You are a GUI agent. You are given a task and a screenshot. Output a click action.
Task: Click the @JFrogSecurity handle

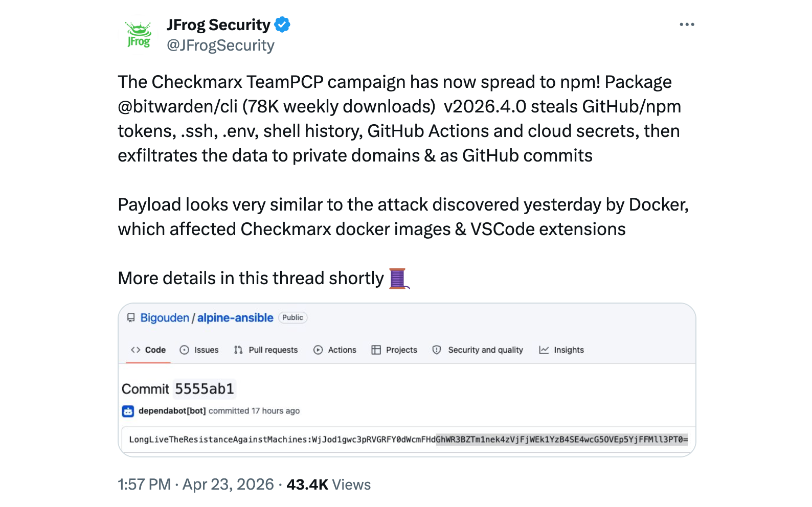pyautogui.click(x=220, y=45)
